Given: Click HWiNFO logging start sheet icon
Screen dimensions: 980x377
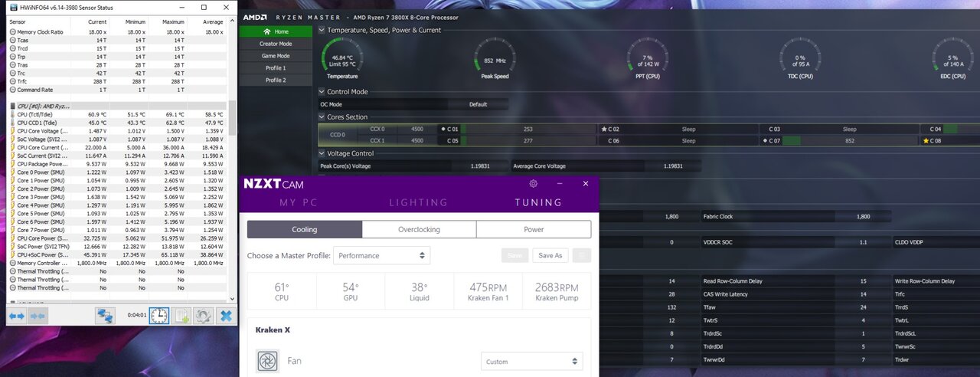Looking at the screenshot, I should (181, 315).
